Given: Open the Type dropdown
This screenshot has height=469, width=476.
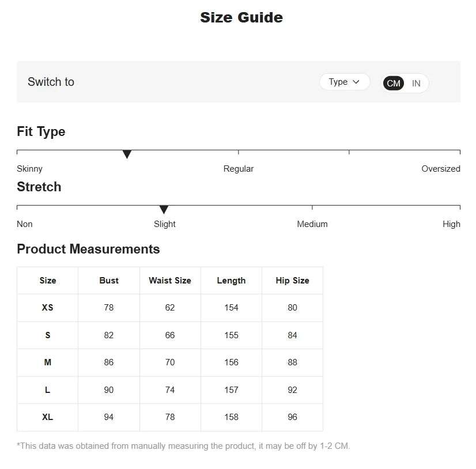Looking at the screenshot, I should (345, 82).
